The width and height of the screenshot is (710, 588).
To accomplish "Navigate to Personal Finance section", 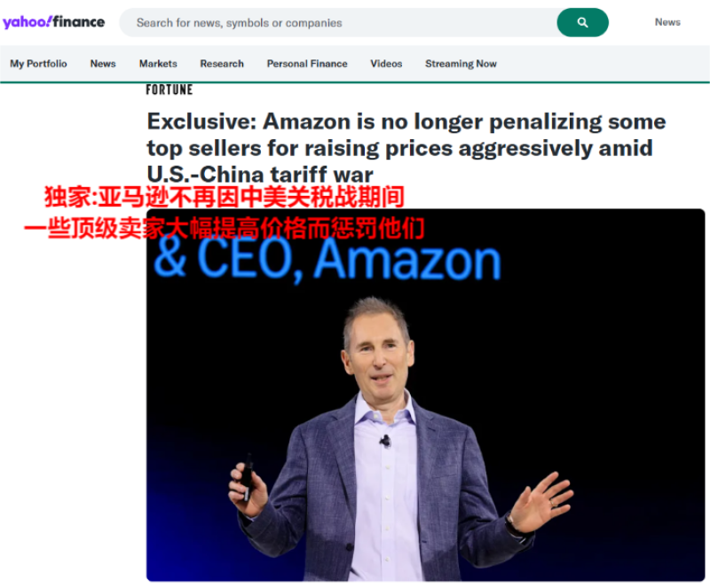I will 307,64.
